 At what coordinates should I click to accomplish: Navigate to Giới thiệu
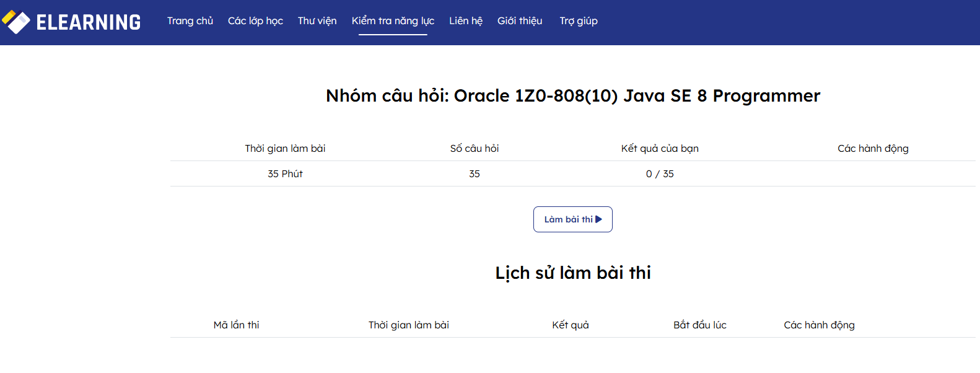pyautogui.click(x=520, y=21)
